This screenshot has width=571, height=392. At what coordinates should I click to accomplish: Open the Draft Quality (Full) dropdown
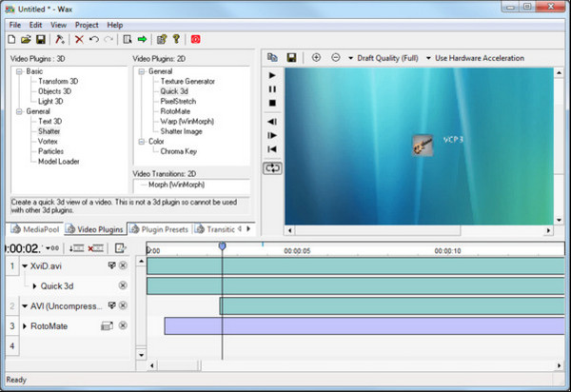click(x=350, y=58)
